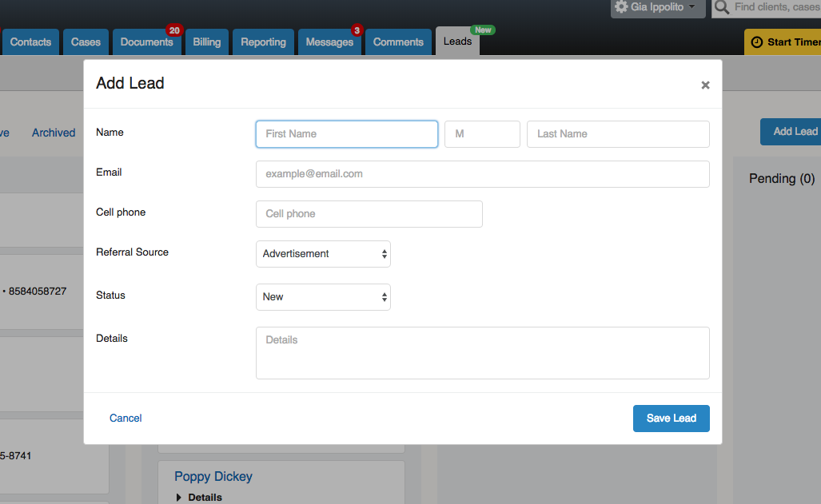Select the Billing tab
821x504 pixels.
(206, 42)
